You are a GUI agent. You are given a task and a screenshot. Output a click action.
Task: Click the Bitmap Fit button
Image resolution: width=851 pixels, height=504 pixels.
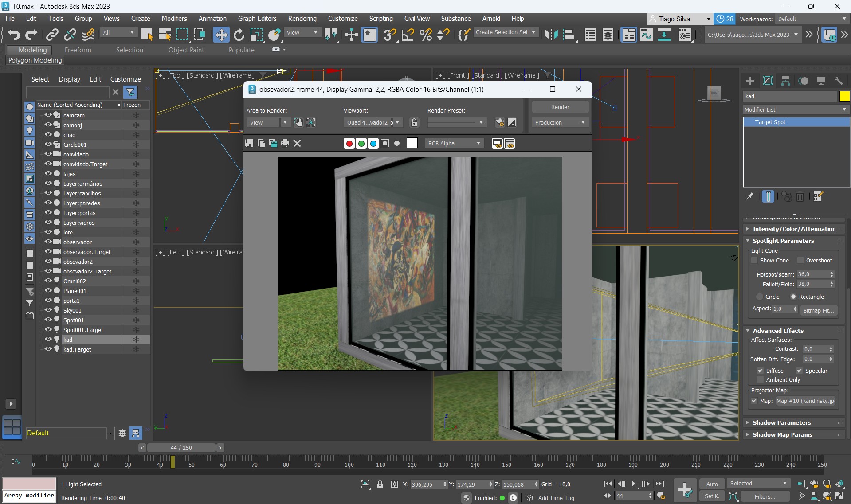point(818,310)
